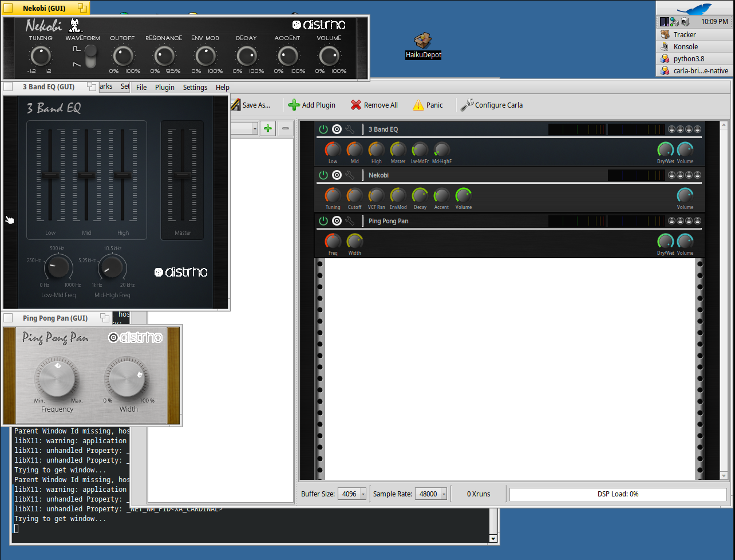Click the Freq knob in Ping Pong Pan rack slot

click(x=333, y=242)
